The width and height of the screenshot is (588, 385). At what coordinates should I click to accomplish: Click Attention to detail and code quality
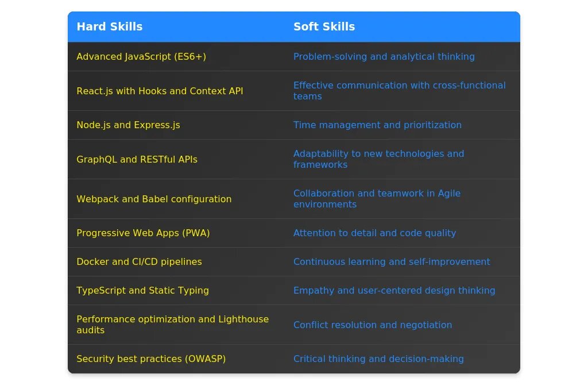[374, 233]
